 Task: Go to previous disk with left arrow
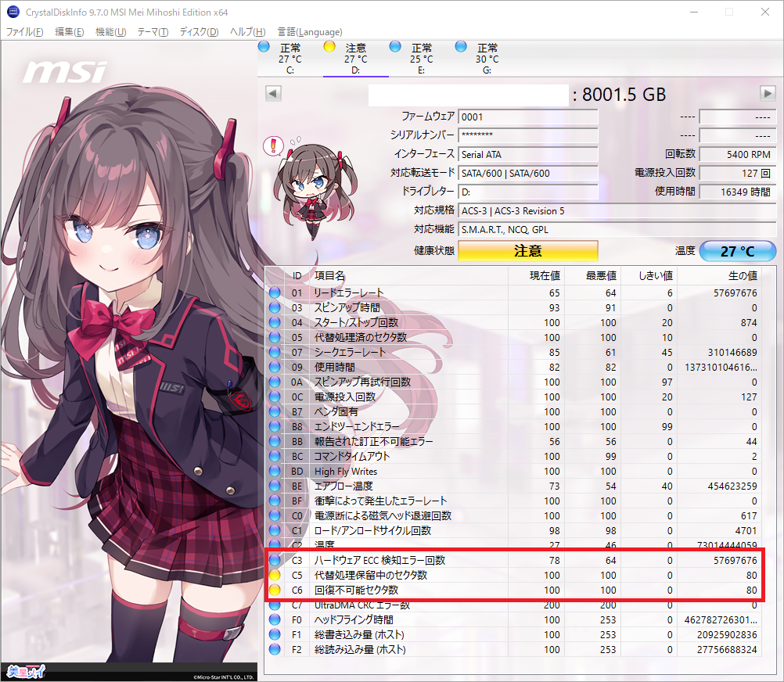pyautogui.click(x=273, y=93)
